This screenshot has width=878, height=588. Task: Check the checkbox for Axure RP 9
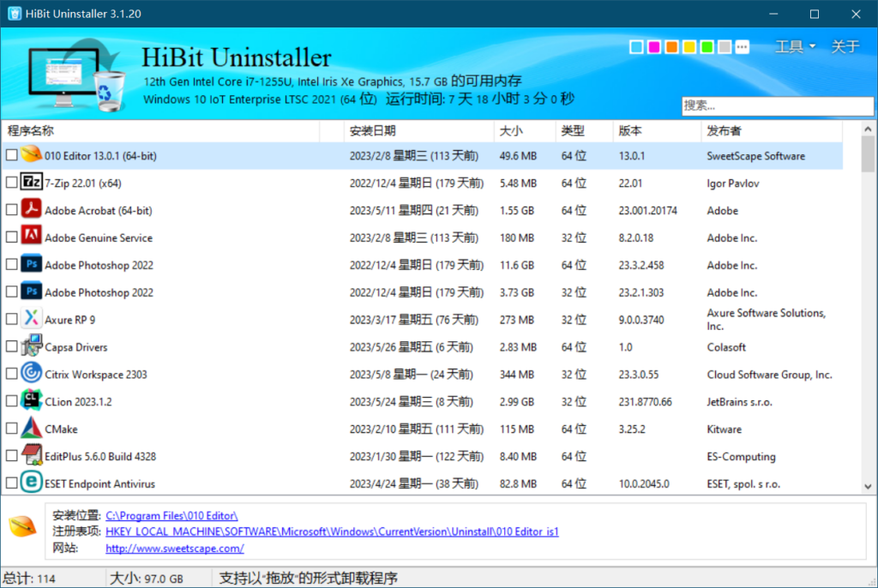click(13, 319)
